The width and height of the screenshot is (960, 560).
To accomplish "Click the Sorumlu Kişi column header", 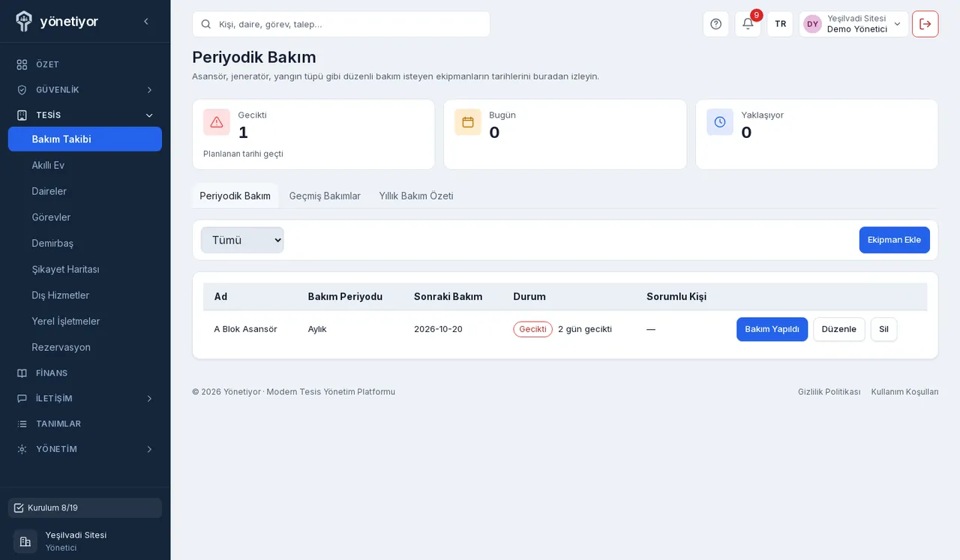I will click(676, 297).
